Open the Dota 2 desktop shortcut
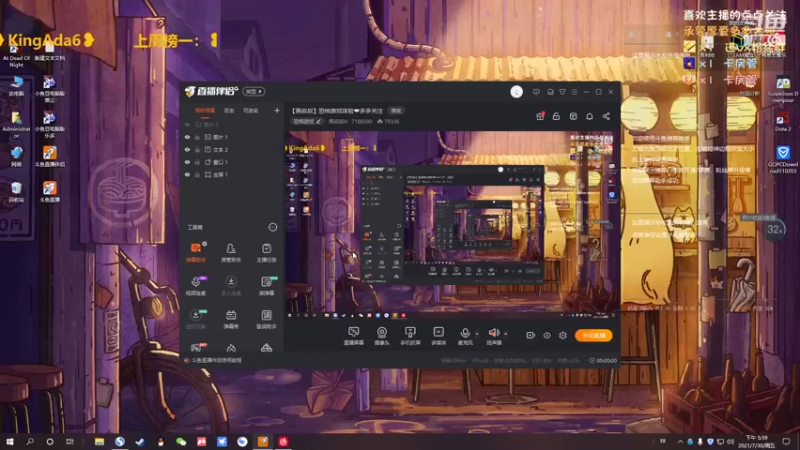Viewport: 800px width, 450px height. [783, 122]
